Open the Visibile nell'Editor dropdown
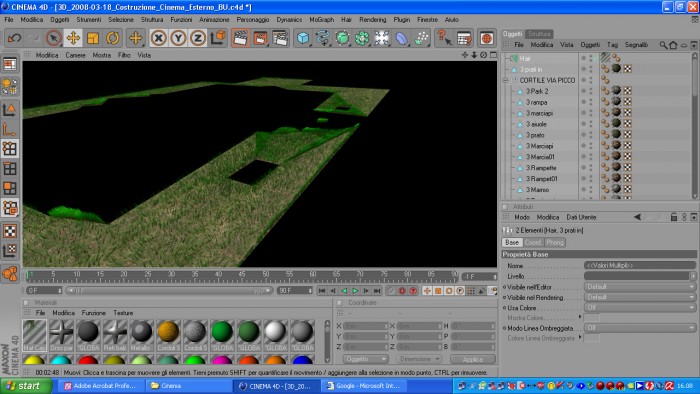 pos(639,286)
